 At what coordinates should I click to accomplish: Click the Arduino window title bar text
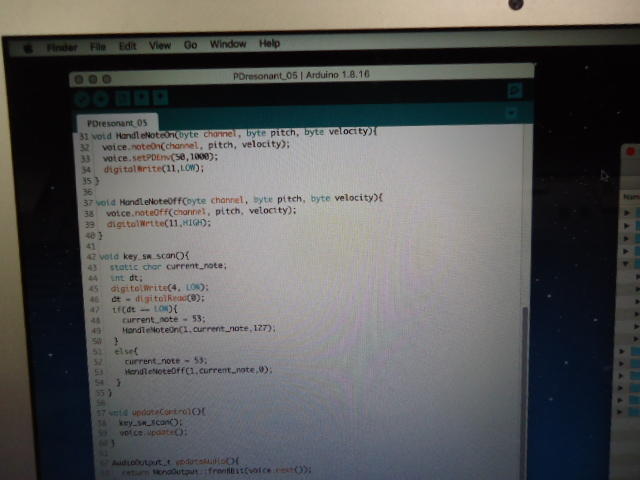pos(301,75)
